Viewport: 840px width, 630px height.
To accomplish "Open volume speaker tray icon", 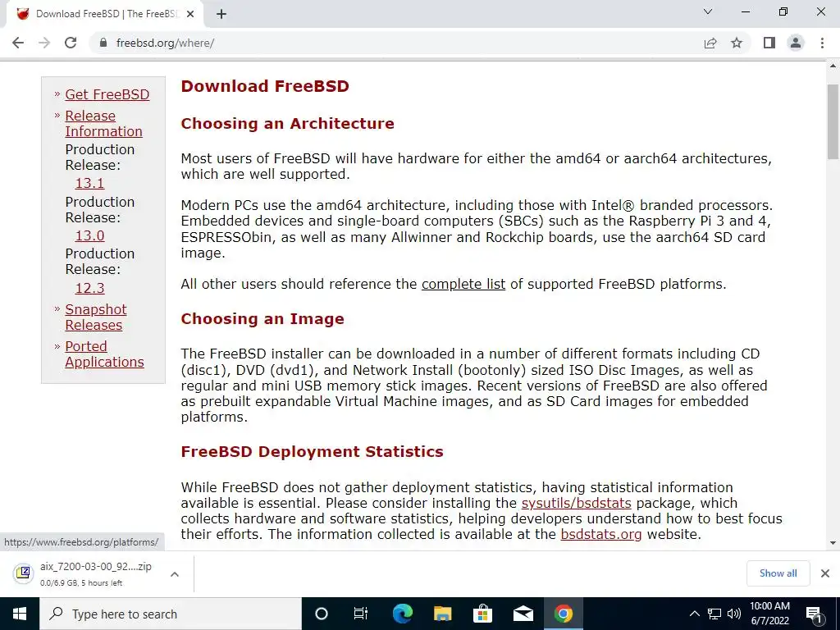I will (734, 614).
